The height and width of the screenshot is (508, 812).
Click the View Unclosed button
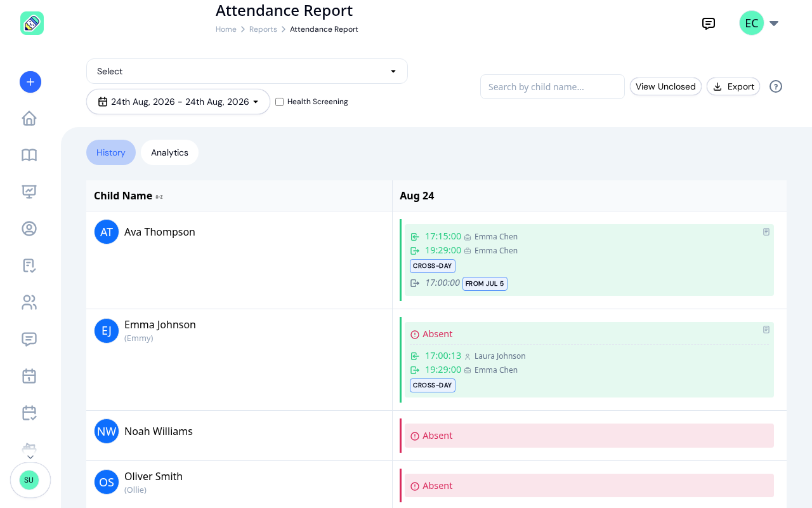[x=665, y=86]
